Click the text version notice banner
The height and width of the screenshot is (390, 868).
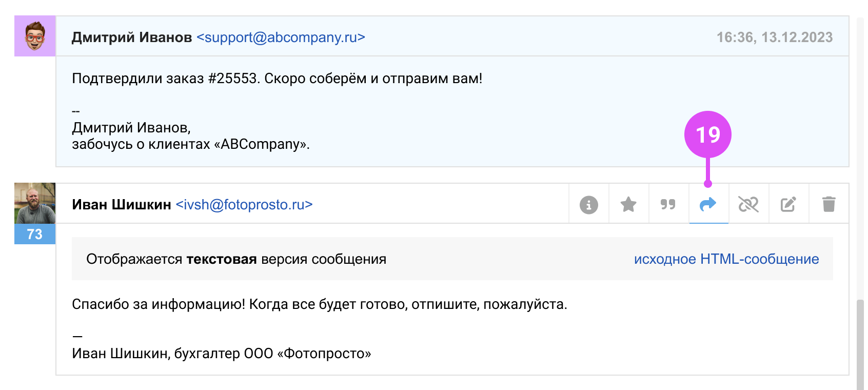(x=236, y=259)
